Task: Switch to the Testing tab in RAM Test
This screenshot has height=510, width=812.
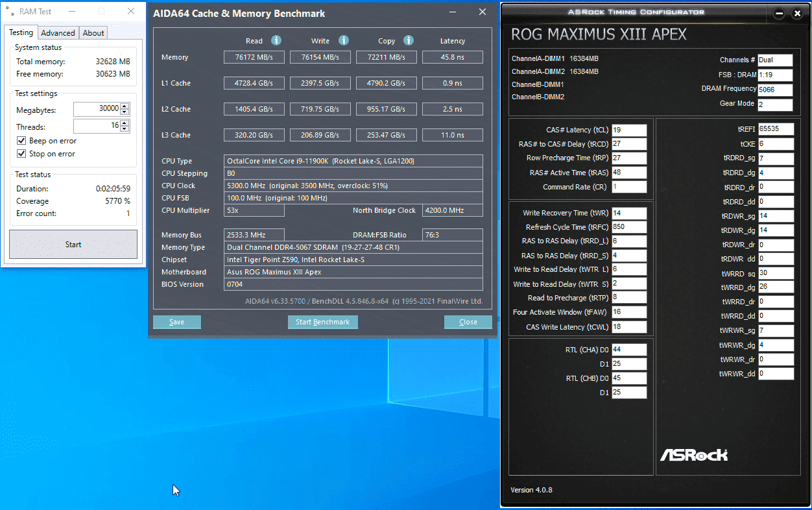Action: pyautogui.click(x=21, y=32)
